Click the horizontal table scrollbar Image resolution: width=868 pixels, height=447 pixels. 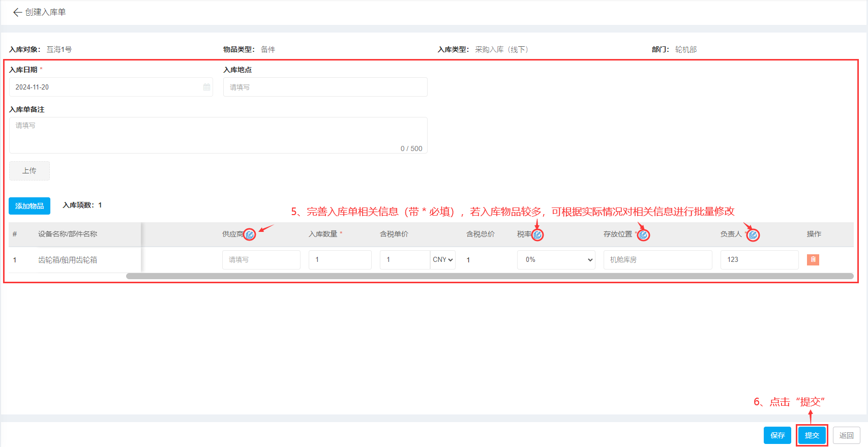tap(490, 276)
